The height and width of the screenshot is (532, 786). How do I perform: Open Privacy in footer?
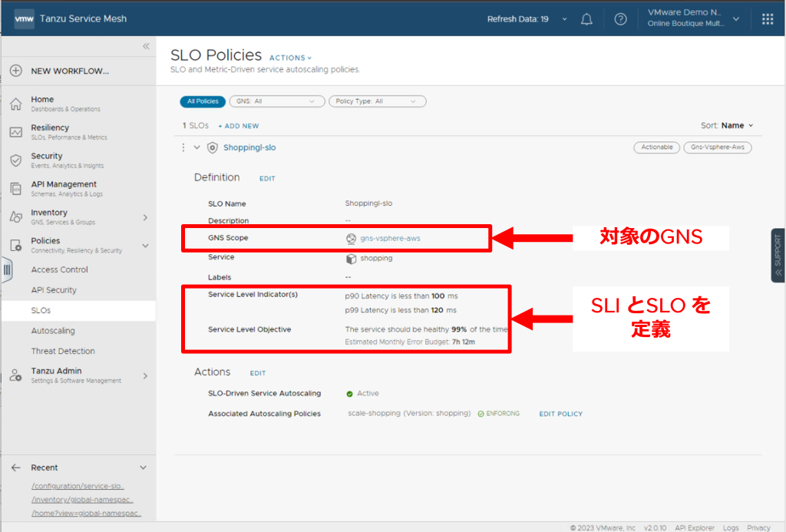[x=758, y=527]
